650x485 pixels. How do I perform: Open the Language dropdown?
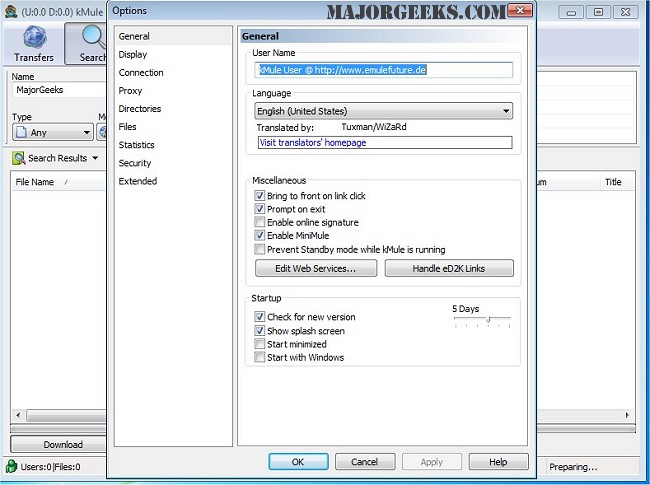[383, 111]
